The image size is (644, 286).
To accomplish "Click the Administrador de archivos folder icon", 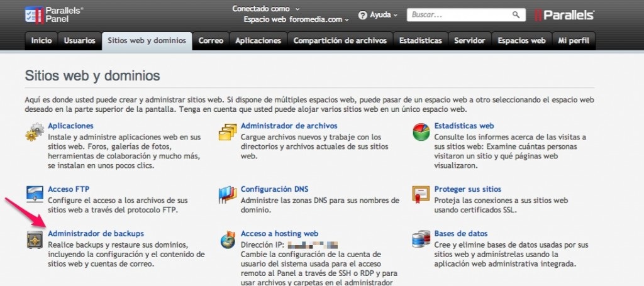I will point(227,133).
